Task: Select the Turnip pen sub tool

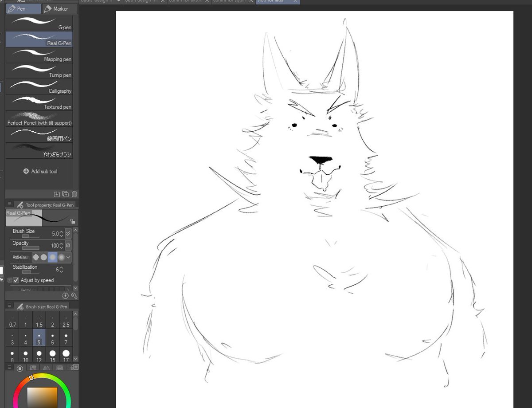Action: [x=39, y=71]
